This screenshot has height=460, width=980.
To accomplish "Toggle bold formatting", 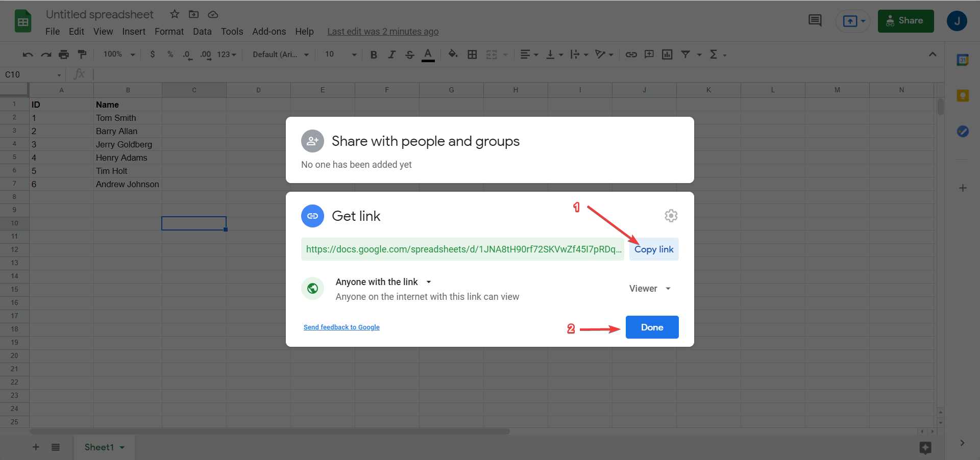I will (x=374, y=55).
